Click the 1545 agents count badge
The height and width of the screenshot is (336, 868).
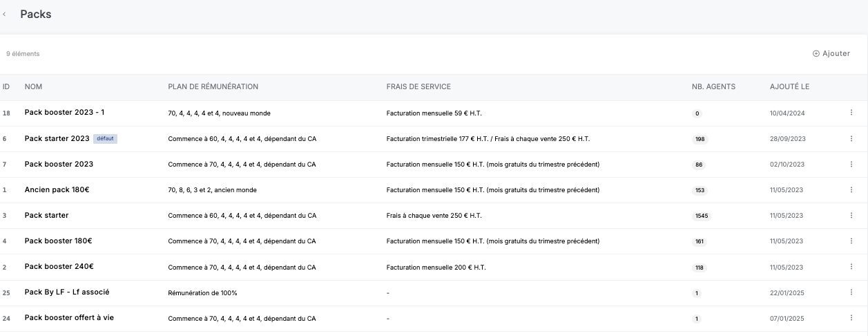click(x=700, y=216)
